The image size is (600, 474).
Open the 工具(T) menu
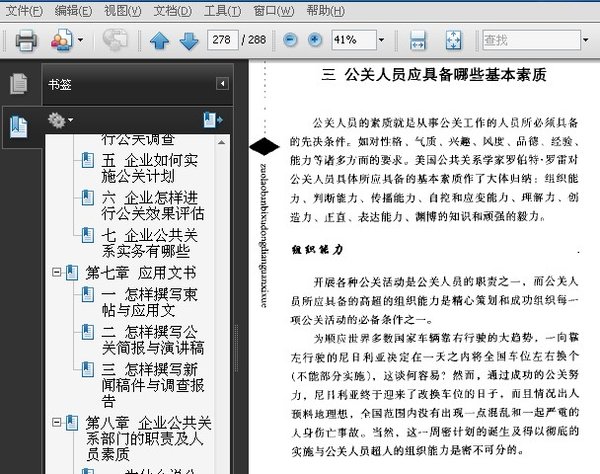[x=222, y=11]
